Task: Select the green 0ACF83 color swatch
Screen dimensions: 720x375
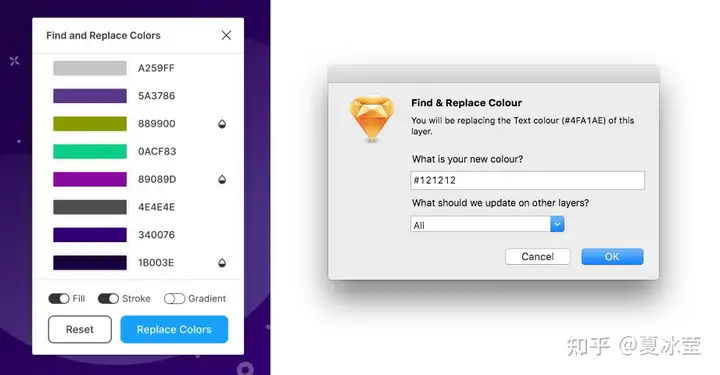Action: click(90, 151)
